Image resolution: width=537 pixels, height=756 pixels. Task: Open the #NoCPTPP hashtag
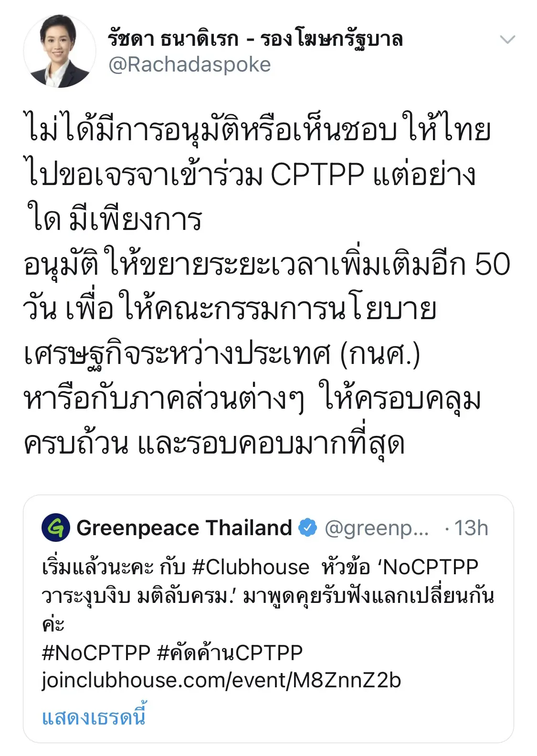pos(96,652)
